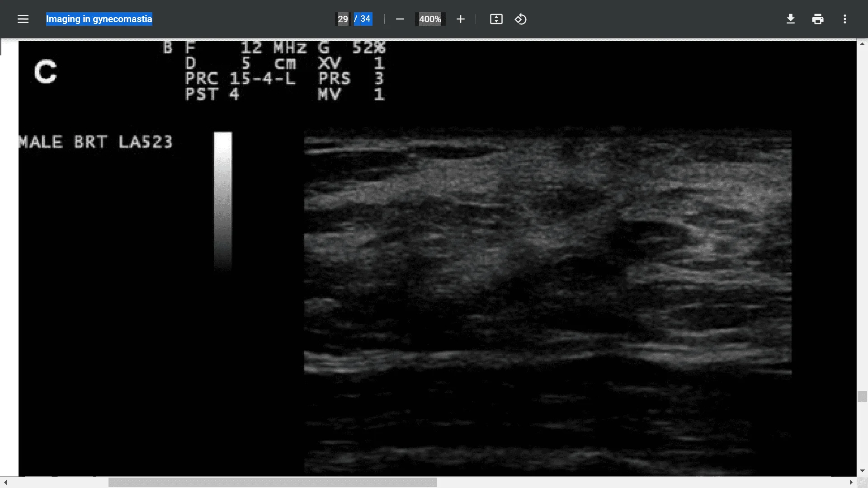
Task: Open the PDF viewer hamburger menu
Action: pyautogui.click(x=23, y=19)
